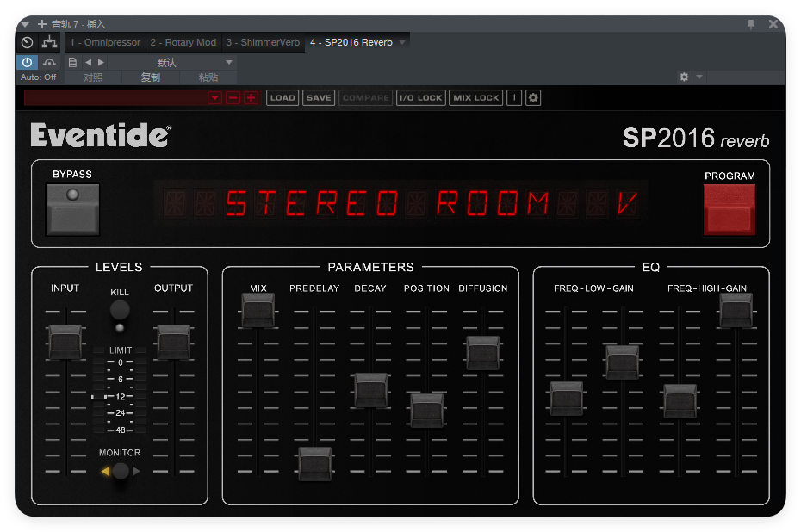The image size is (801, 532).
Task: Toggle the plugin COMPARE button
Action: click(366, 97)
